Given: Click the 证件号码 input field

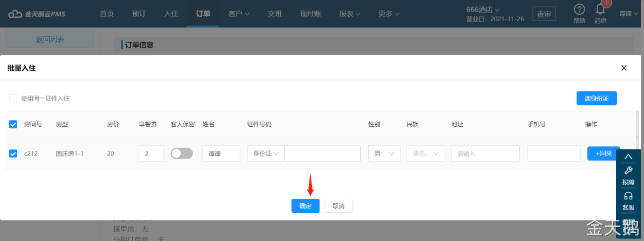Looking at the screenshot, I should [x=323, y=153].
